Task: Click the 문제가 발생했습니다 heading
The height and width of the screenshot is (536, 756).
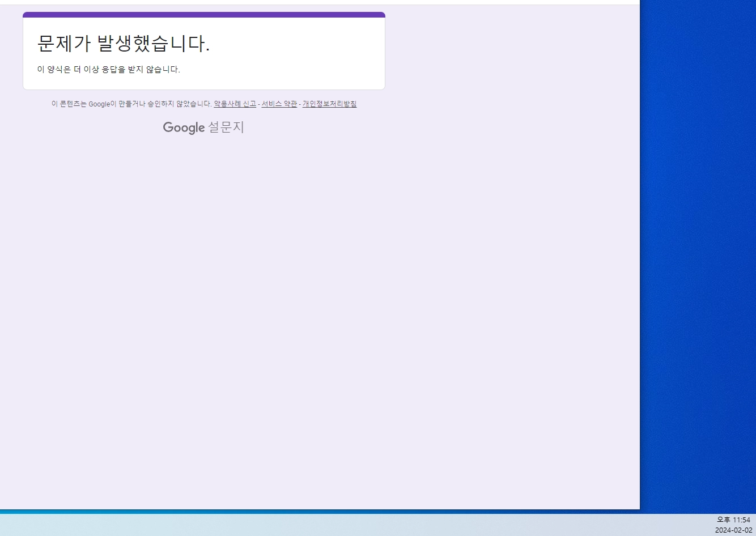Action: click(124, 44)
